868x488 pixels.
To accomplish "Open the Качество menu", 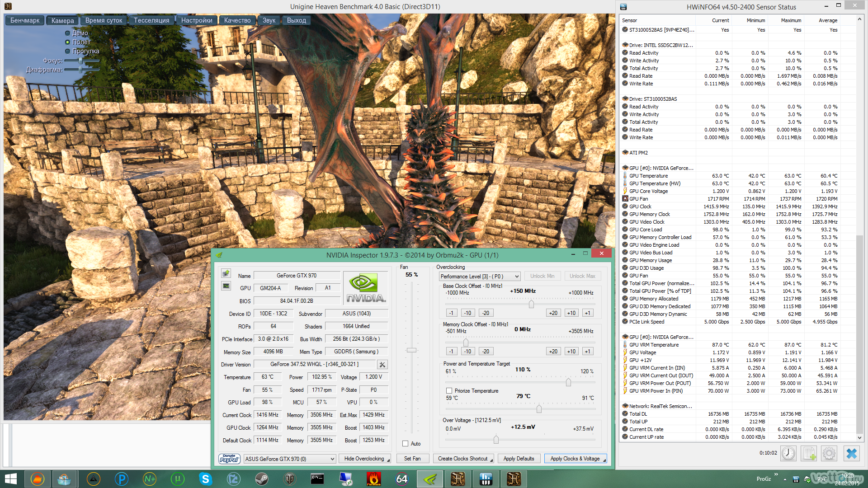I will (x=237, y=20).
